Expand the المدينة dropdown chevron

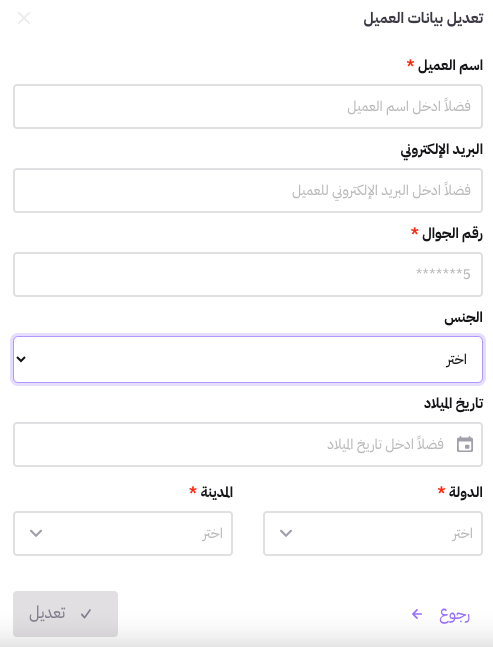(36, 533)
